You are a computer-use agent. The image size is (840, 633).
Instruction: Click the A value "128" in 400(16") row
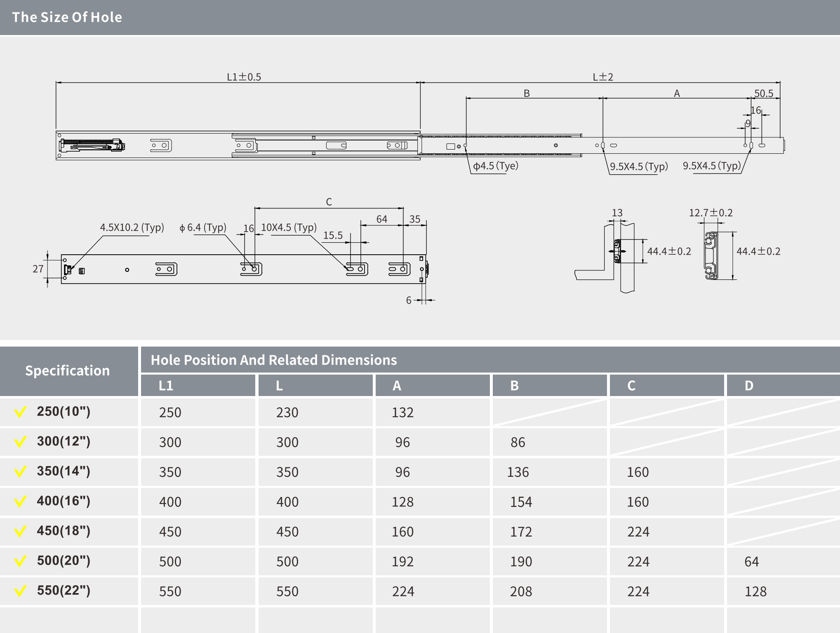tap(402, 502)
